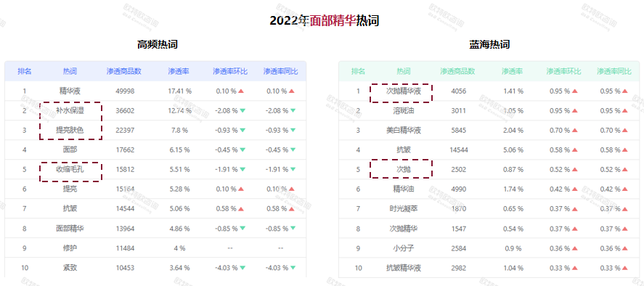The width and height of the screenshot is (644, 286).
Task: Click the red up arrow in 小分子 渗透率环比
Action: coord(574,248)
